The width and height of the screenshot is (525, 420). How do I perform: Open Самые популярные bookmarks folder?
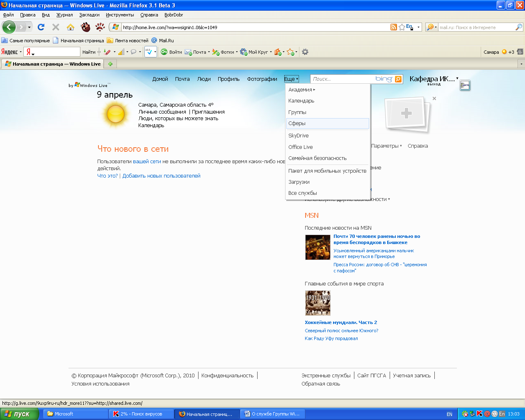coord(25,41)
